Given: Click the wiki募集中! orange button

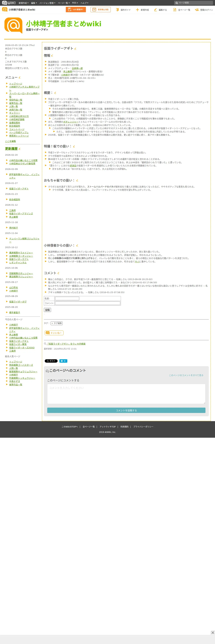Looking at the screenshot, I should [76, 10].
